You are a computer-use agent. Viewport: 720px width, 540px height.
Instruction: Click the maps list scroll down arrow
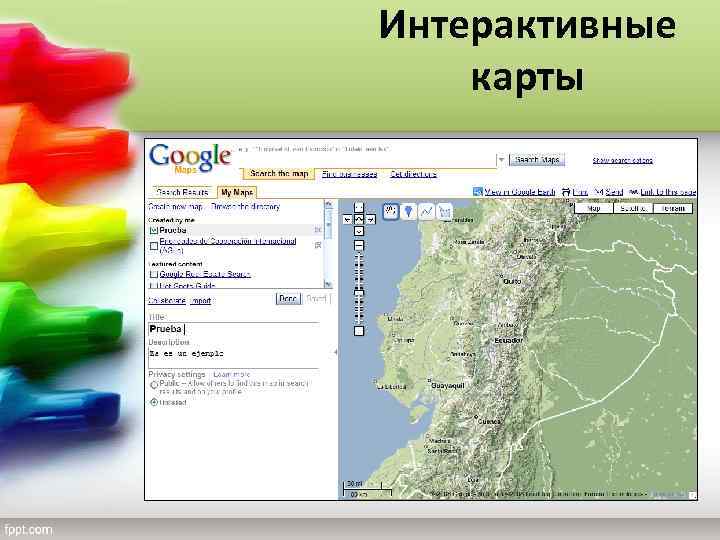[328, 284]
